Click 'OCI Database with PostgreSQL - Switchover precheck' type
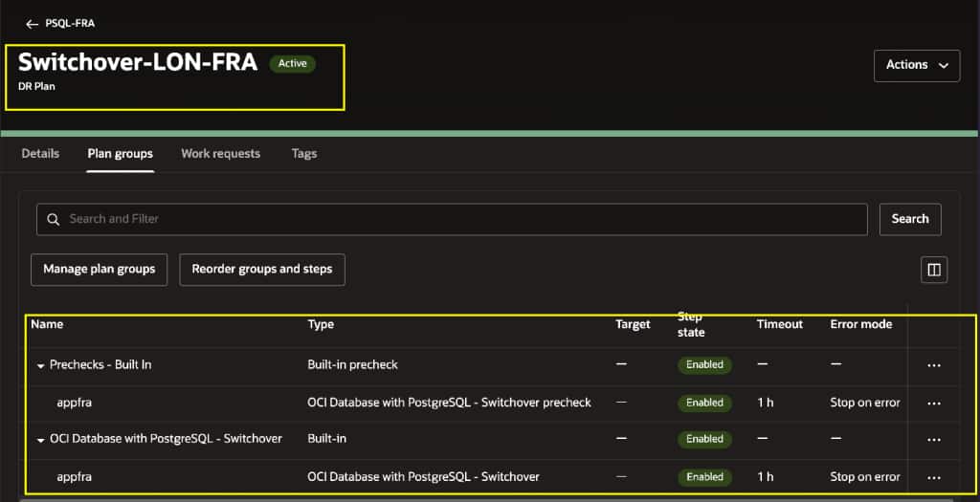 [x=449, y=403]
